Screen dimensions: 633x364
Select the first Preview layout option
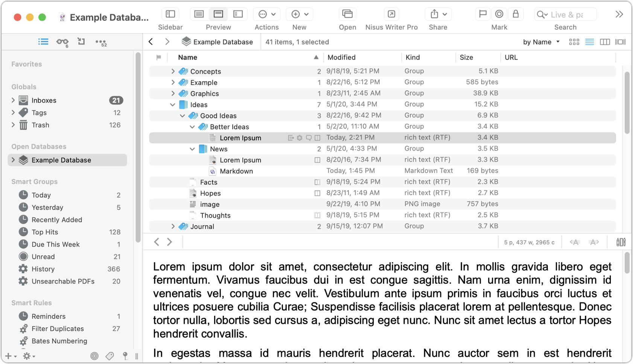pyautogui.click(x=199, y=14)
